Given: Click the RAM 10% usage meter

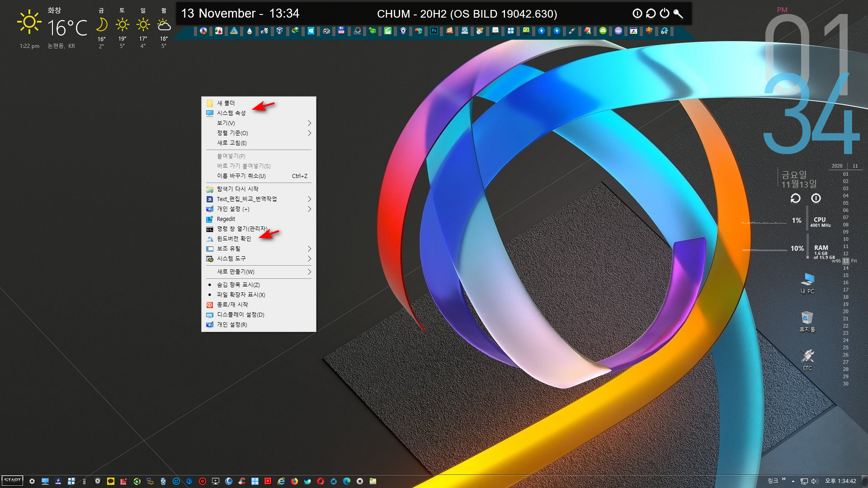Looking at the screenshot, I should [797, 249].
